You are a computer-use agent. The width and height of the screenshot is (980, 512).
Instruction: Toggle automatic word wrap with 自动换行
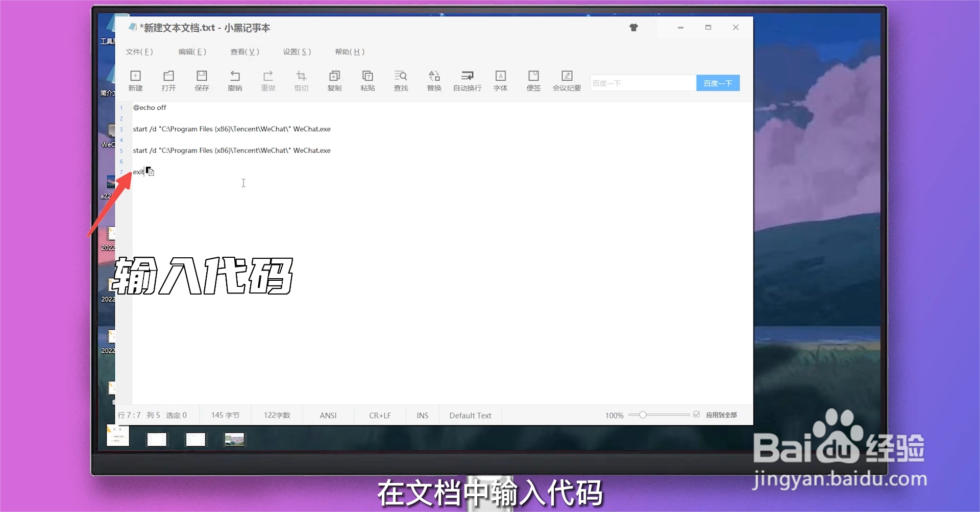[x=467, y=81]
